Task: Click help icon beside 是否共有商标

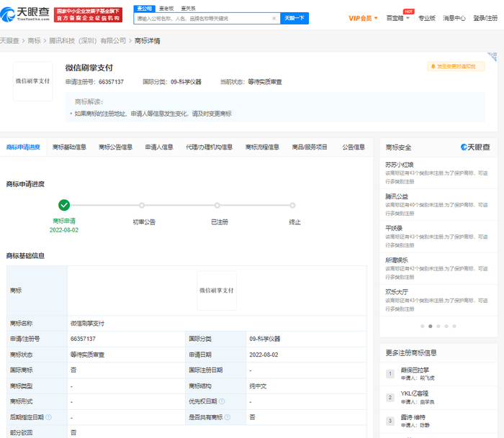Action: 228,417
